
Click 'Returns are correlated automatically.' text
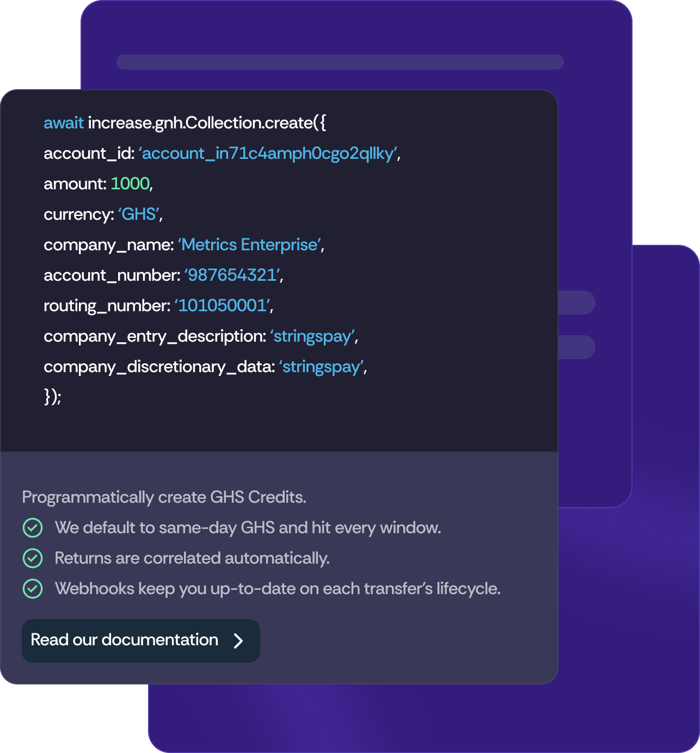coord(192,558)
